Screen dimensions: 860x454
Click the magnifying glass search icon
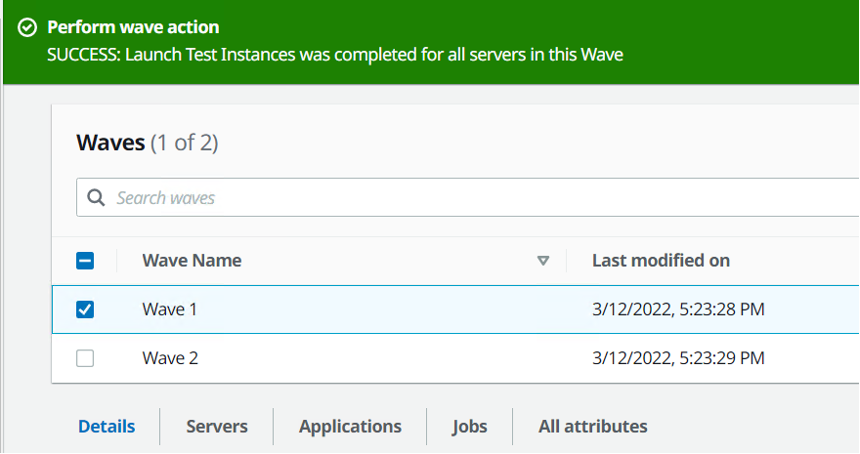click(97, 198)
